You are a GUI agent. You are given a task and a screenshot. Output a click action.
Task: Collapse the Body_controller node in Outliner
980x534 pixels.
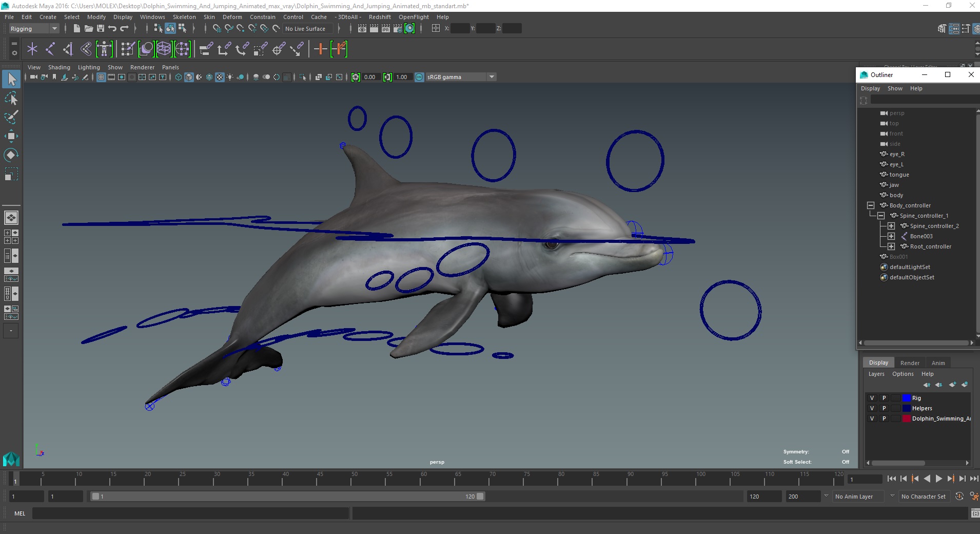click(x=871, y=205)
